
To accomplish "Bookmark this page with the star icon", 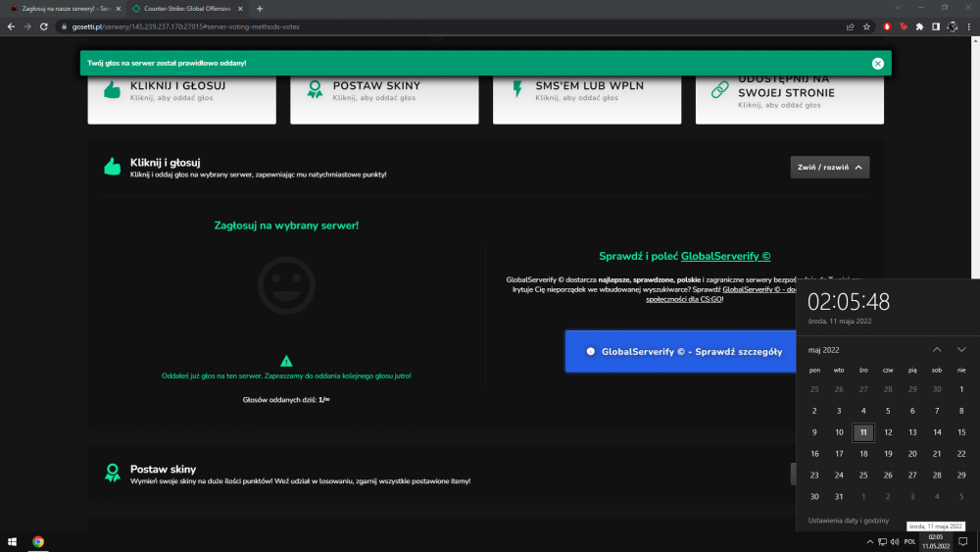I will click(866, 26).
